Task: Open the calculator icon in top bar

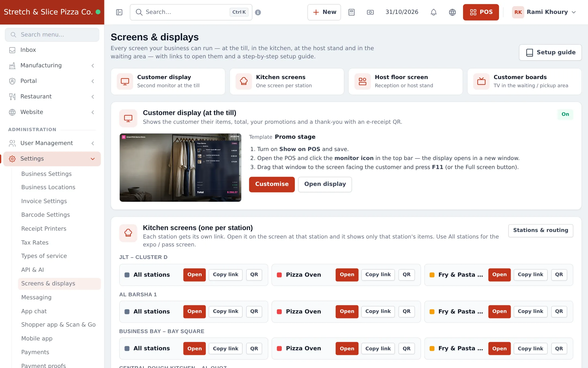Action: (351, 12)
